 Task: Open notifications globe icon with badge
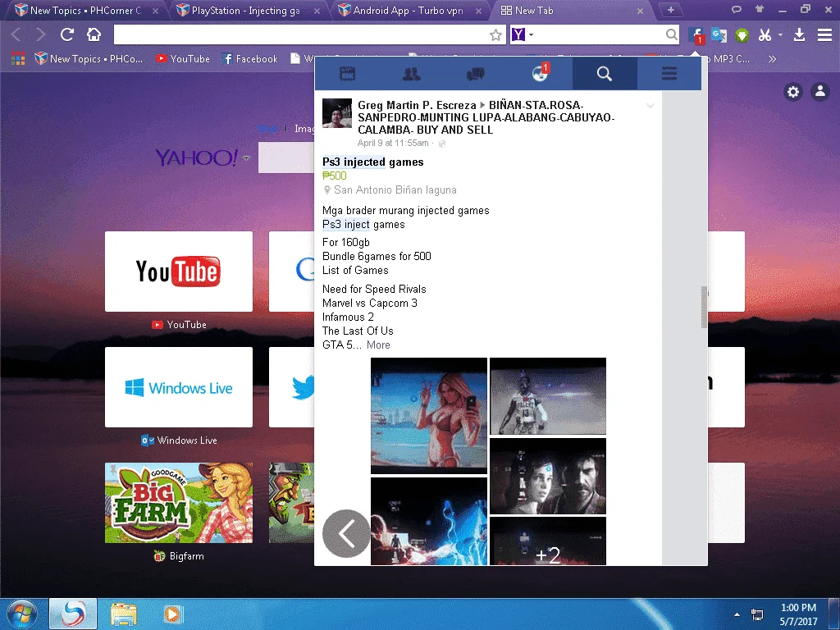[541, 73]
